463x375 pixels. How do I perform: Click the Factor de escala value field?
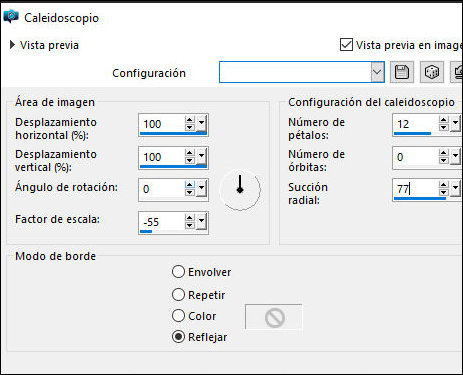pyautogui.click(x=161, y=222)
